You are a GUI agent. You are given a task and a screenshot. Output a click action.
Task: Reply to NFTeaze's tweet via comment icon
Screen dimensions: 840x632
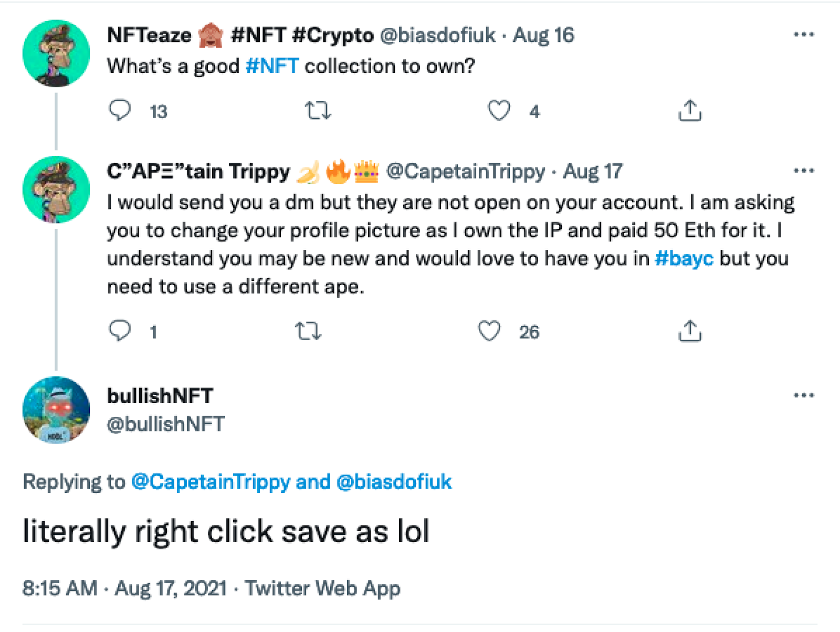[x=120, y=110]
